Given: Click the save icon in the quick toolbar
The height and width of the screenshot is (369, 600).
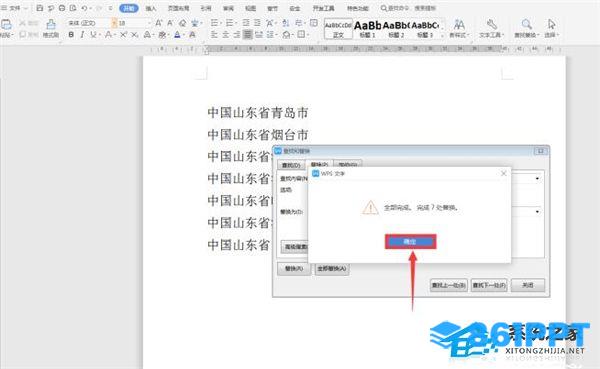Looking at the screenshot, I should click(x=39, y=8).
